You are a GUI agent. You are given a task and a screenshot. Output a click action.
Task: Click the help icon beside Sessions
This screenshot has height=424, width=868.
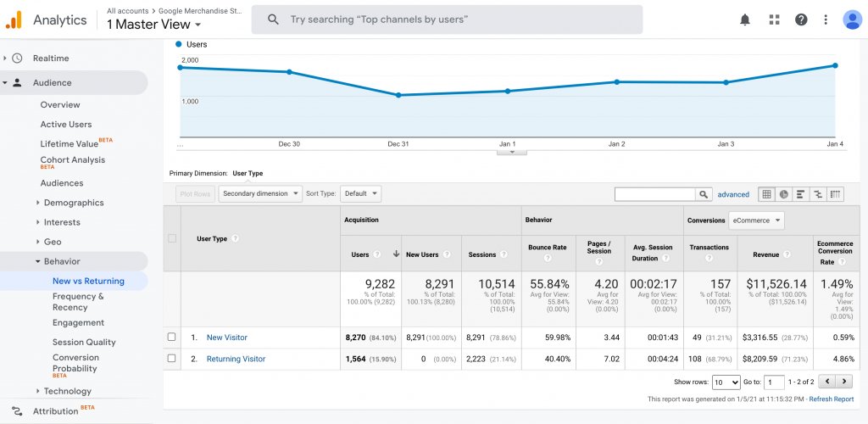click(x=504, y=254)
